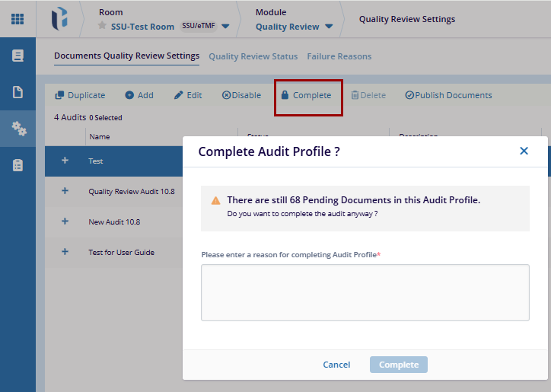Open the clipboard tasks sidebar icon

click(x=18, y=165)
